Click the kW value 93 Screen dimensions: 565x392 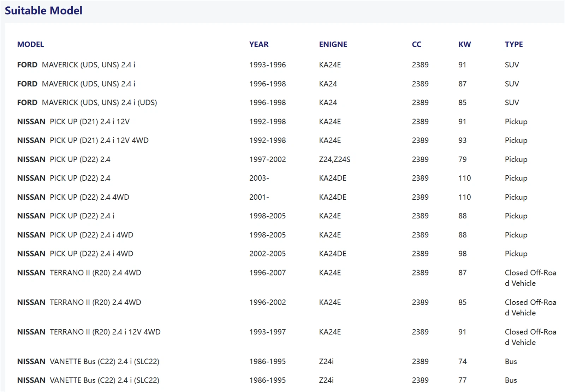coord(463,140)
